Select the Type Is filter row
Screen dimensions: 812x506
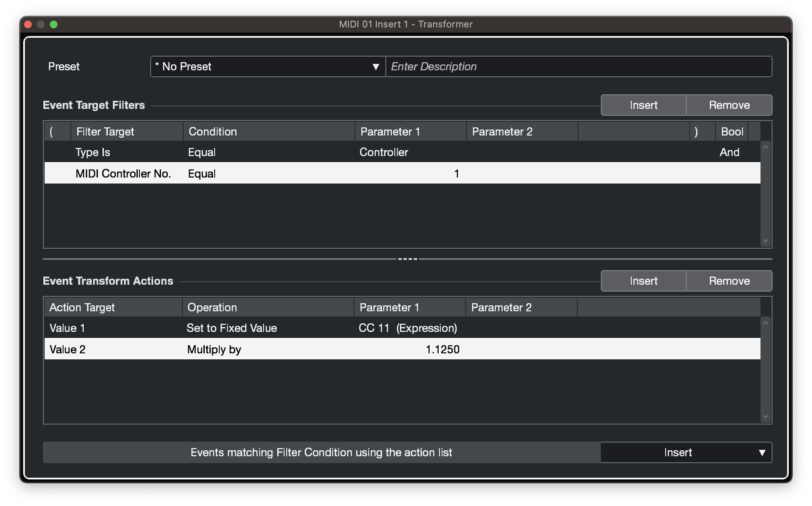coord(93,153)
